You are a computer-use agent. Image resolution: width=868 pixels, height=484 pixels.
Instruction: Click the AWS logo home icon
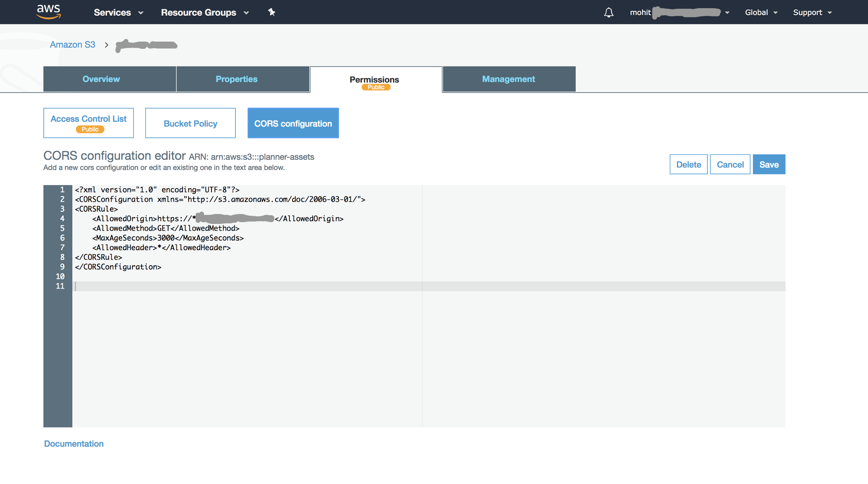click(x=49, y=12)
